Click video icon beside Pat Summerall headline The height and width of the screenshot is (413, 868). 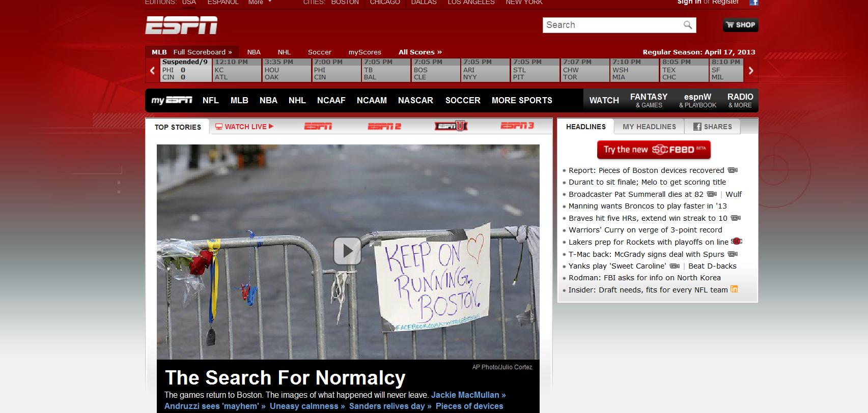coord(712,194)
